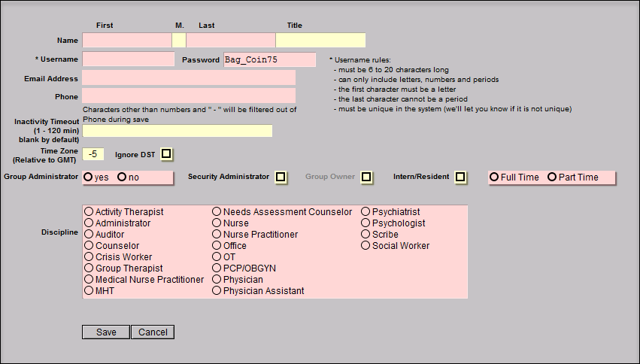The image size is (640, 364).
Task: Choose the Part Time option
Action: (x=552, y=177)
